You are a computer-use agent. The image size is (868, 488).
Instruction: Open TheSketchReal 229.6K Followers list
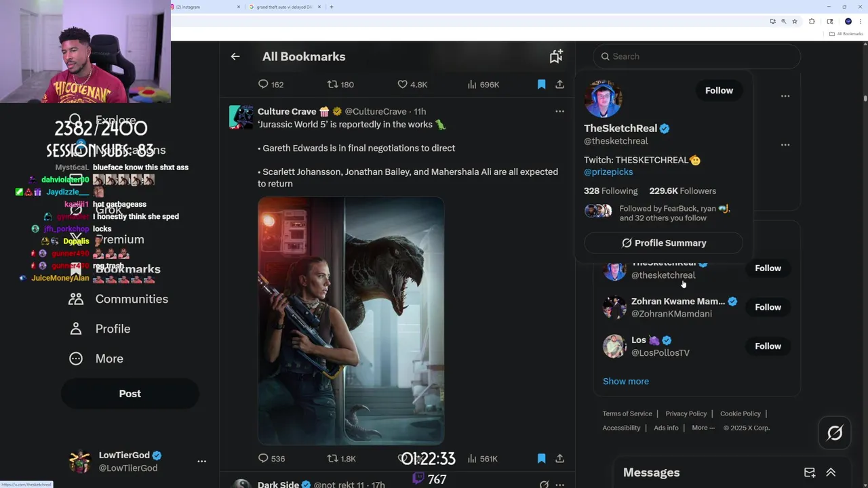click(x=682, y=190)
